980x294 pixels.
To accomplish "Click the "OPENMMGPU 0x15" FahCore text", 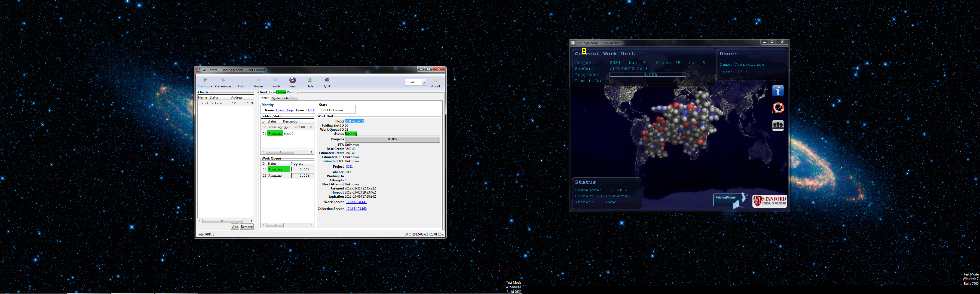I will [x=629, y=69].
